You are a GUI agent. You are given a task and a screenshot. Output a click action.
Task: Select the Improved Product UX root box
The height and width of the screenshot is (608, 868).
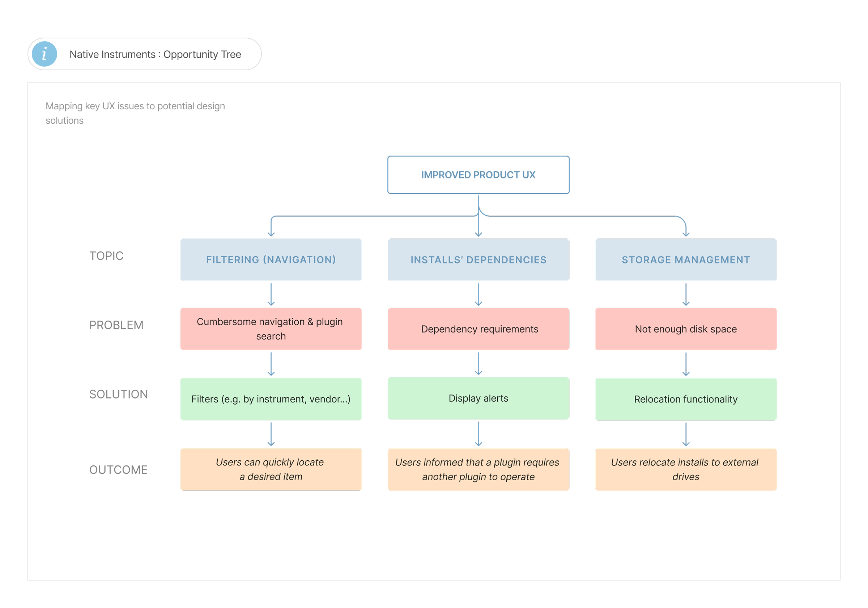(478, 175)
